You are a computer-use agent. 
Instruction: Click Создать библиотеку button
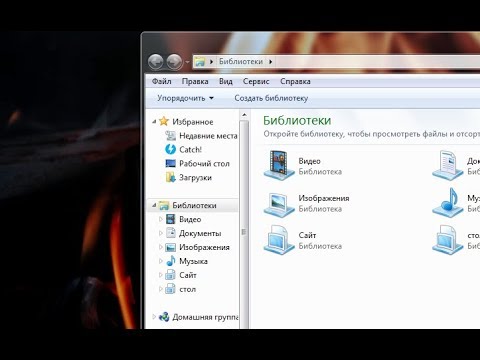tap(271, 98)
